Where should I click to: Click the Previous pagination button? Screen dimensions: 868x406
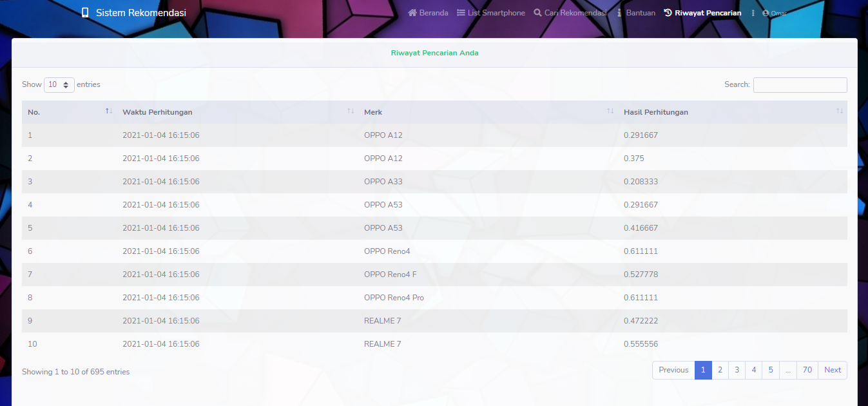coord(673,370)
